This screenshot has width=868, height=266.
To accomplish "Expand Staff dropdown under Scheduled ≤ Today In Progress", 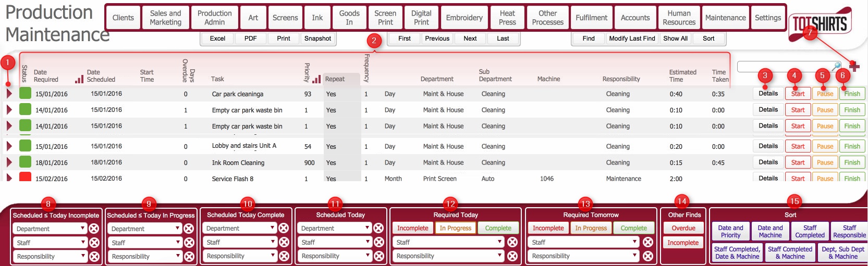I will pyautogui.click(x=144, y=243).
